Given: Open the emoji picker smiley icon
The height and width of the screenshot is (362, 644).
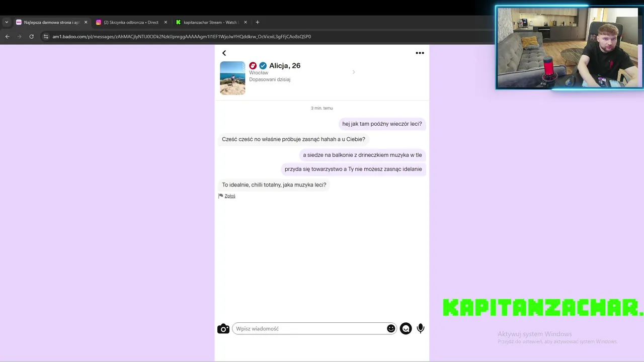Looking at the screenshot, I should [391, 328].
